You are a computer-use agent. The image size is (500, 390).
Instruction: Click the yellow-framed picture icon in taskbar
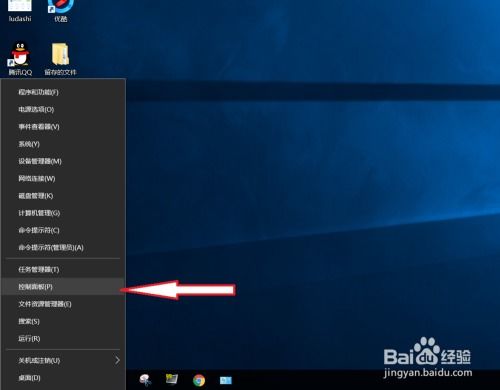click(172, 379)
